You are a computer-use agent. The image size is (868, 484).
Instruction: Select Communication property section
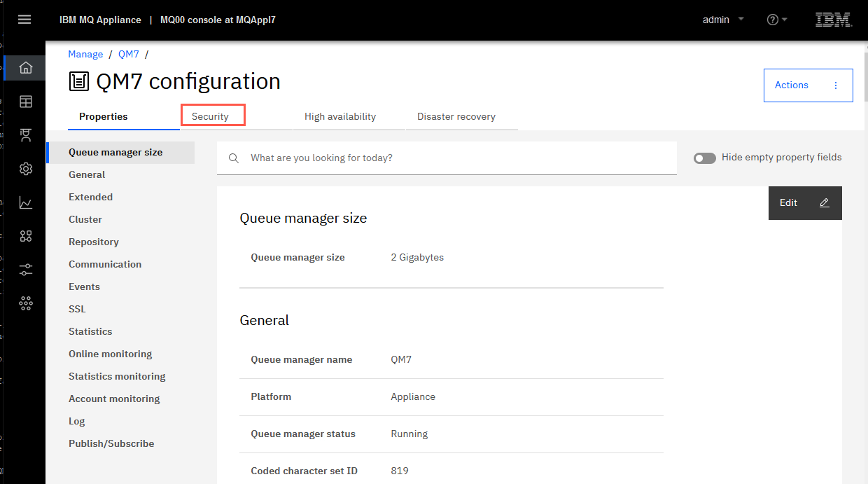(x=105, y=265)
